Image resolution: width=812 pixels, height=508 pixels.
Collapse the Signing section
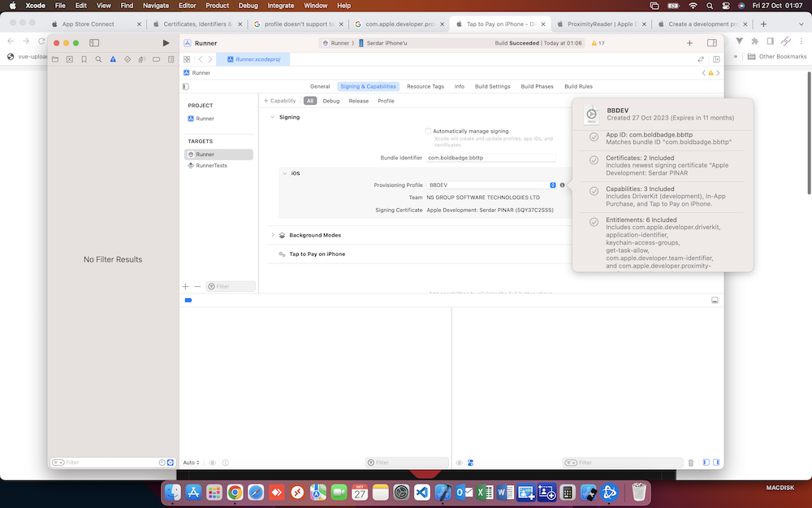point(272,117)
